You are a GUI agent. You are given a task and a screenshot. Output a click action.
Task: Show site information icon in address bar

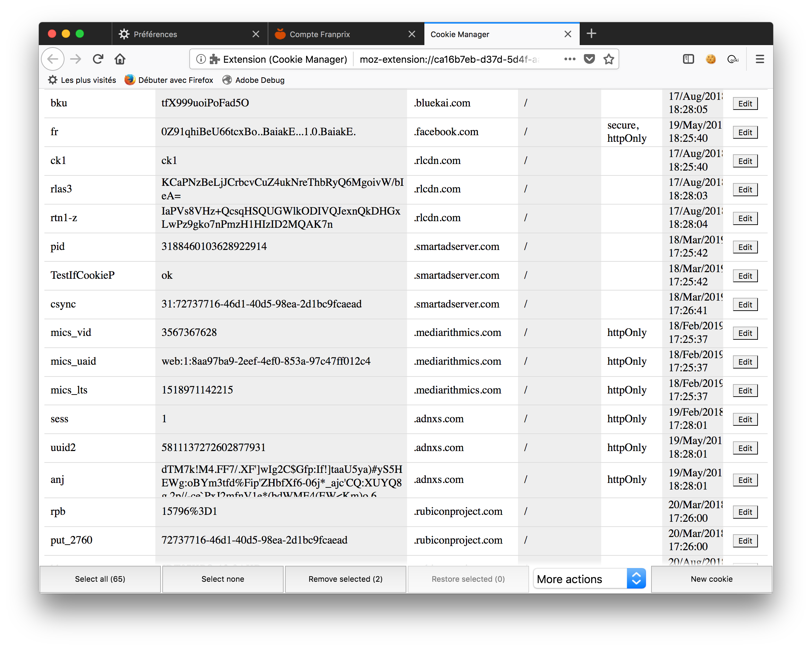[201, 59]
